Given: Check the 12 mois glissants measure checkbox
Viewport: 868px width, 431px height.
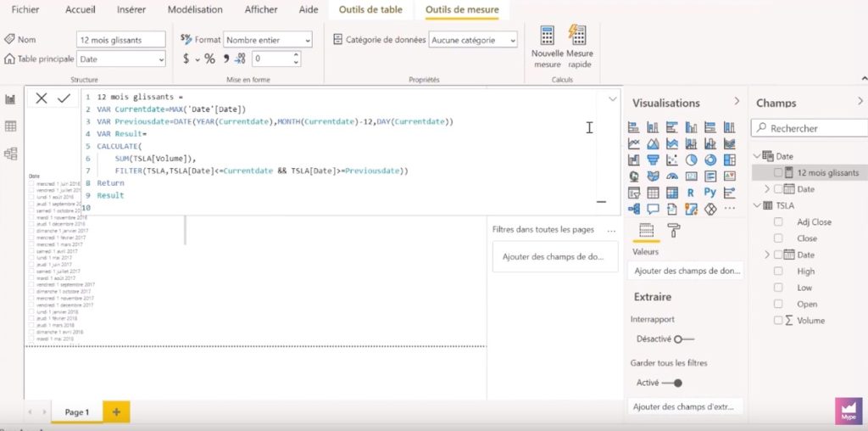Looking at the screenshot, I should pos(778,173).
